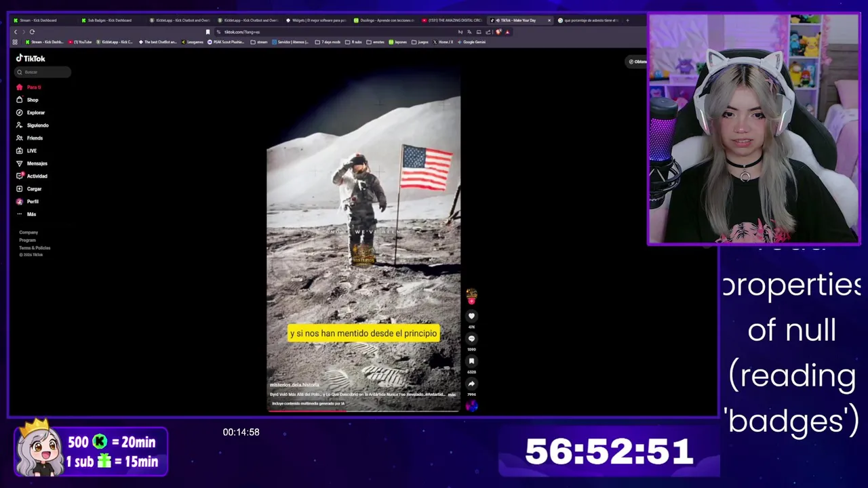The height and width of the screenshot is (488, 868).
Task: Open the Home / X bookmark
Action: click(443, 42)
